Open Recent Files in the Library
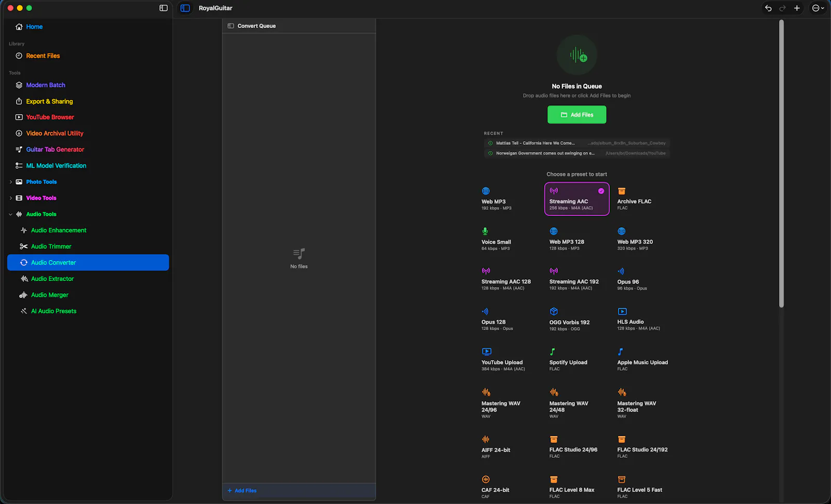 tap(88, 56)
